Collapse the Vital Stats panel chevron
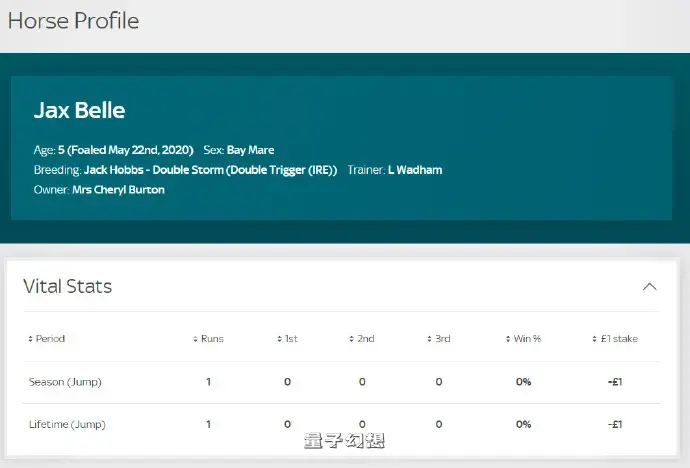Image resolution: width=690 pixels, height=468 pixels. [x=650, y=287]
